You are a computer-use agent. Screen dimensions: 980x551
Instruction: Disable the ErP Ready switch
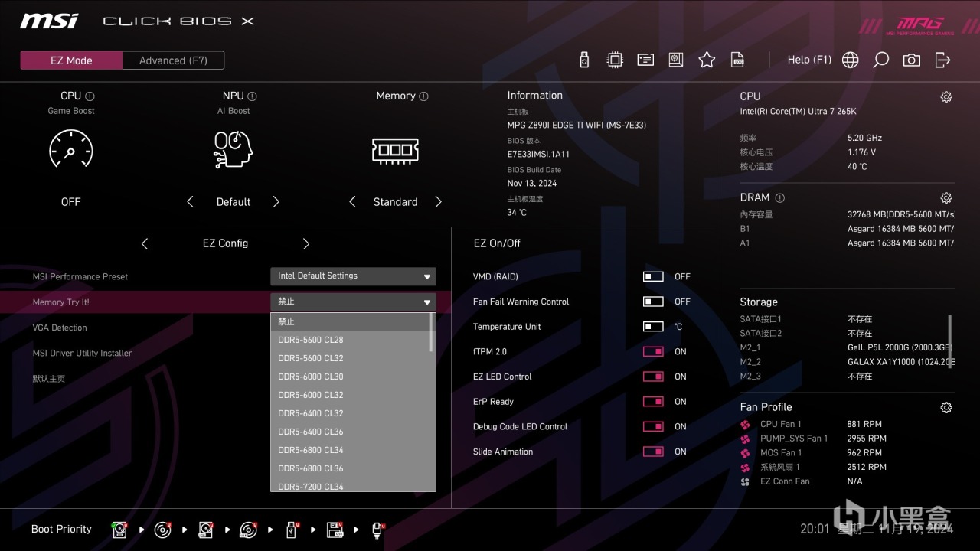(653, 402)
